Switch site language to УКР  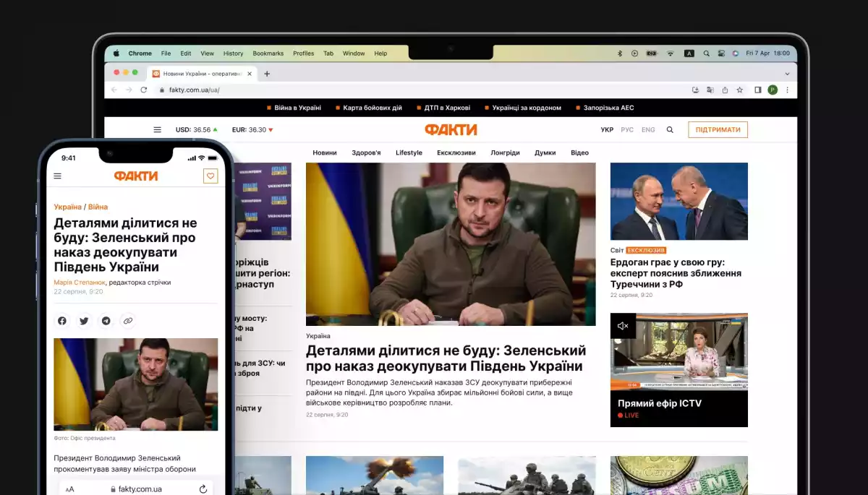point(607,130)
